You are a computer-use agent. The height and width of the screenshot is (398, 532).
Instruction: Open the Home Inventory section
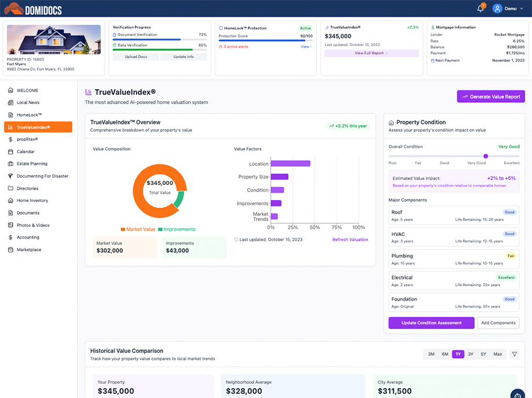click(30, 200)
